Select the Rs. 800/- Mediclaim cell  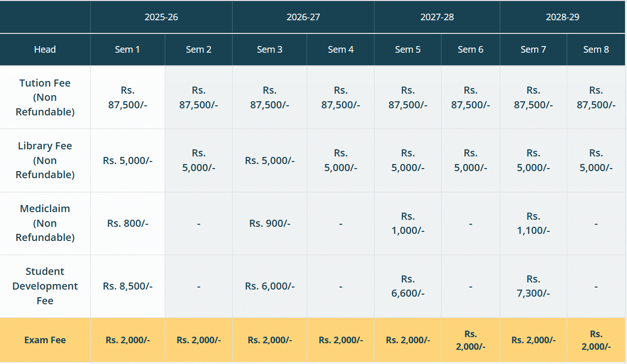128,223
